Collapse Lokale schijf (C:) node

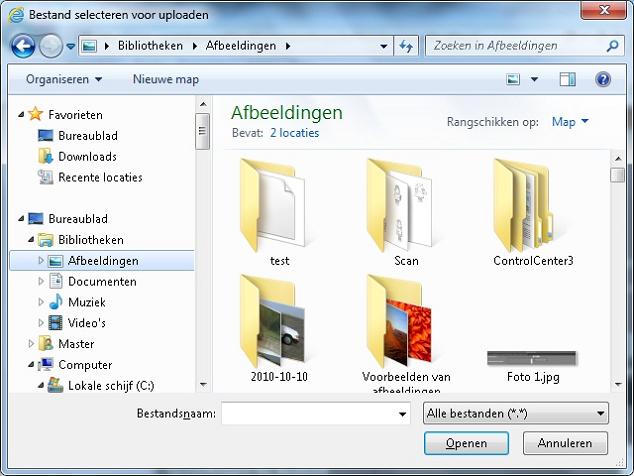pyautogui.click(x=41, y=386)
